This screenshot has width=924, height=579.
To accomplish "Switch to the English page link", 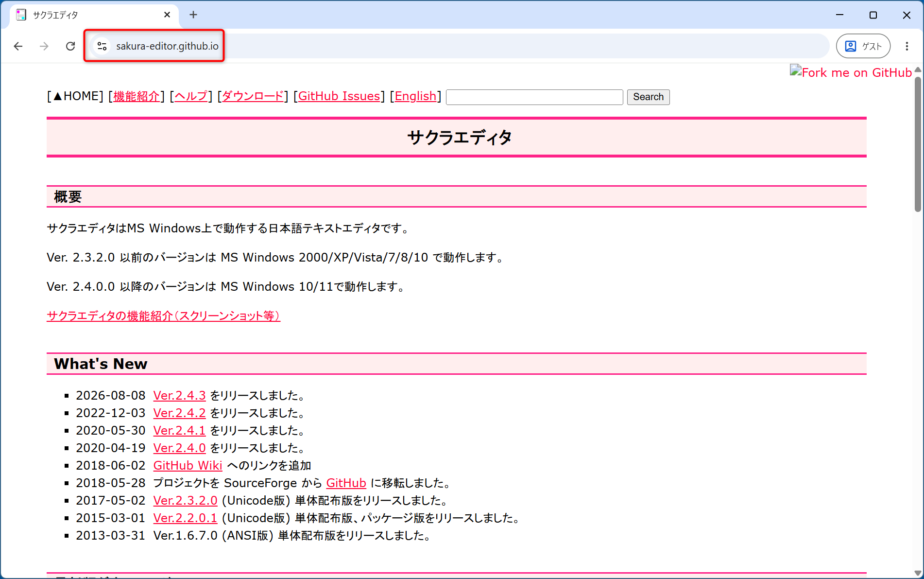I will [415, 96].
